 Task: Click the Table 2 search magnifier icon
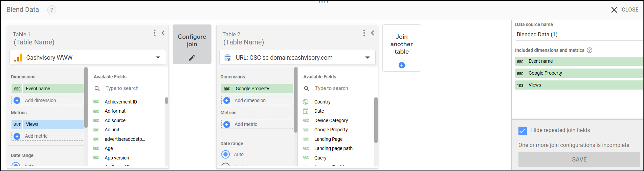click(307, 89)
